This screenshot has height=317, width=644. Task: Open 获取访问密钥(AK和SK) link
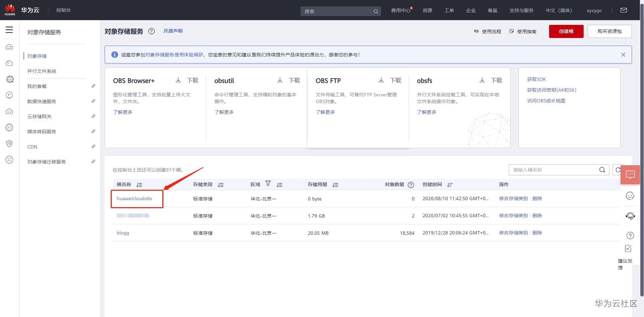point(552,90)
